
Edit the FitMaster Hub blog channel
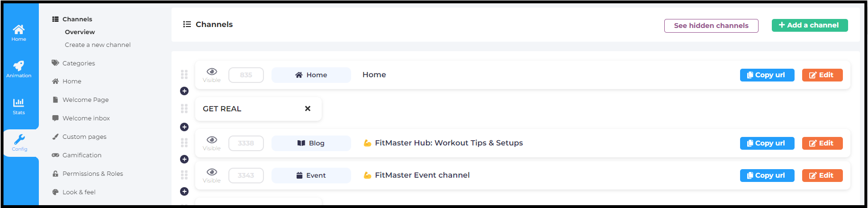pos(822,143)
